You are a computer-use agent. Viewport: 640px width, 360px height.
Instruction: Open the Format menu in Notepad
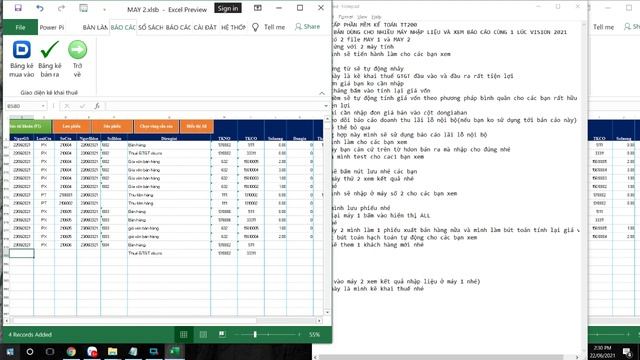click(x=346, y=17)
